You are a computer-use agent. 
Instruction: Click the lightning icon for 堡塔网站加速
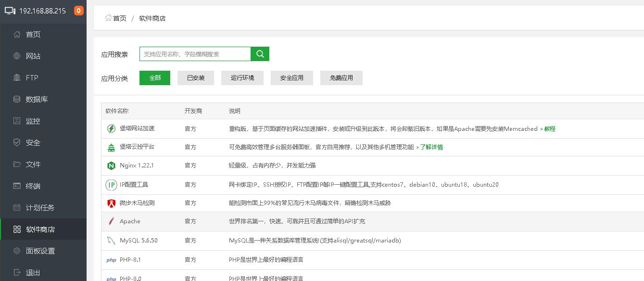coord(111,129)
